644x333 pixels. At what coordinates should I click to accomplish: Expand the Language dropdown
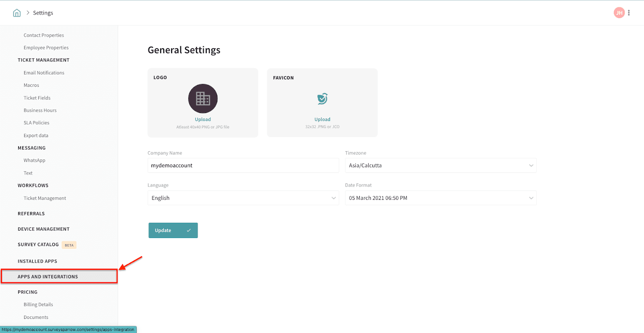pos(243,198)
